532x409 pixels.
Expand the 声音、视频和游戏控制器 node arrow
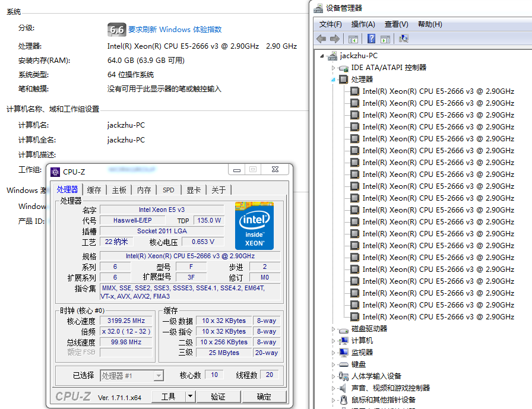(333, 388)
